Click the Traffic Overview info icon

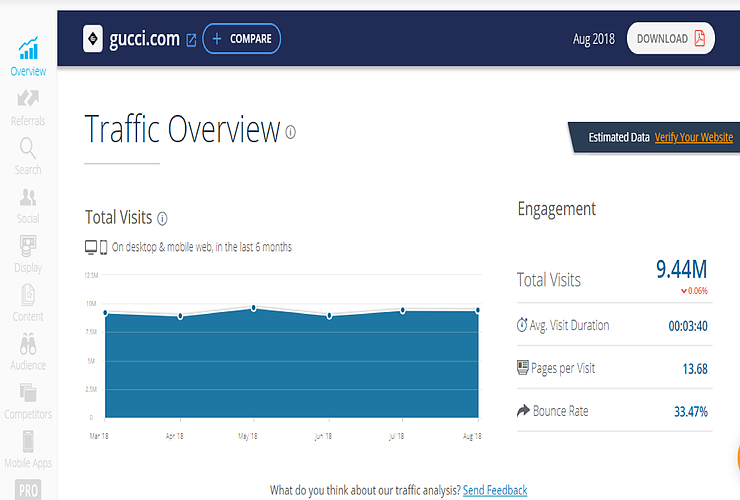point(291,132)
